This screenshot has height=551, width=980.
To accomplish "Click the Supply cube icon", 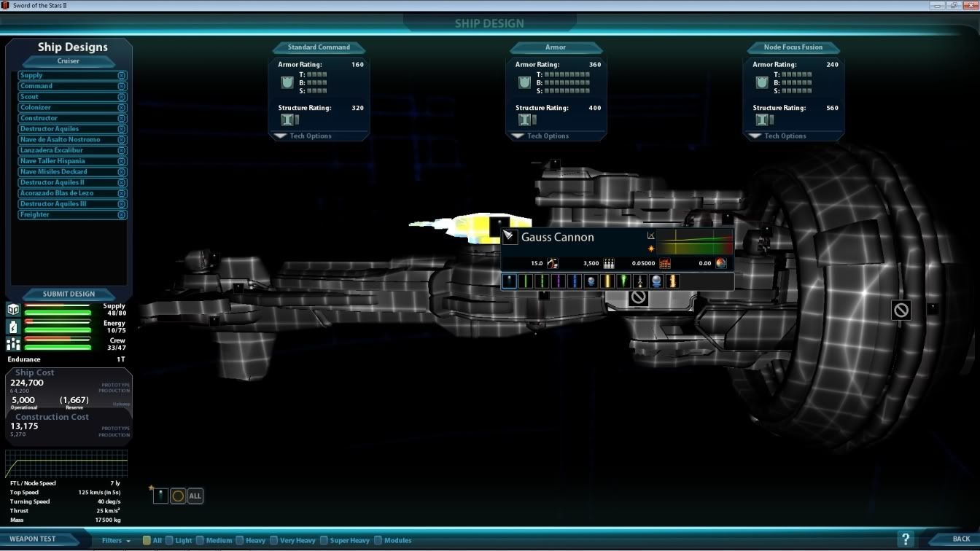I will tap(13, 310).
